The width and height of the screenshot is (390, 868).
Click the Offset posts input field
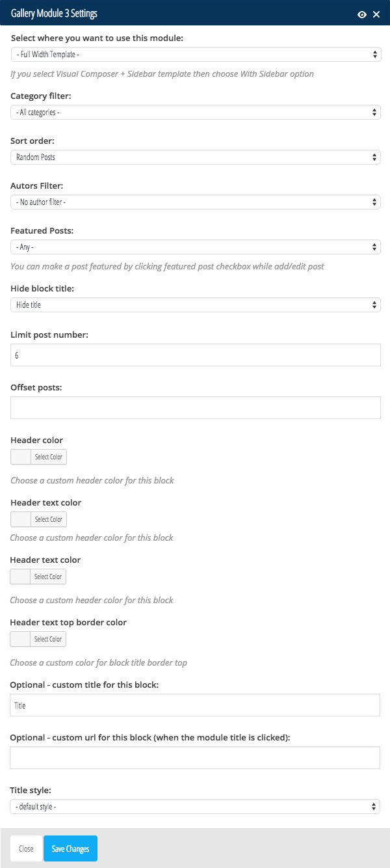(195, 407)
